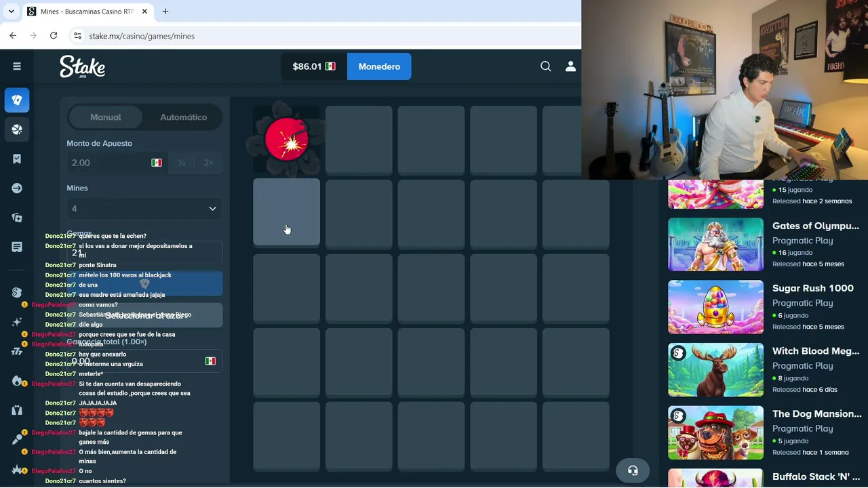Click the checkmark bookmark sidebar icon
This screenshot has height=488, width=868.
[x=17, y=159]
